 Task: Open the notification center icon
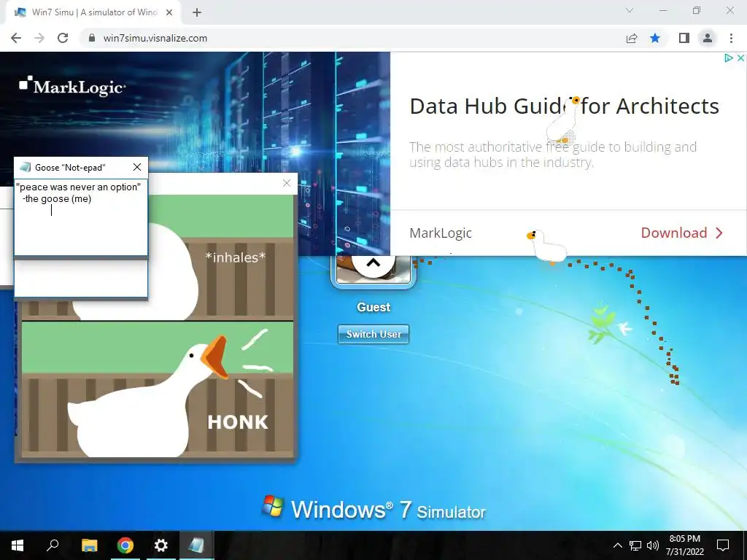click(x=723, y=545)
